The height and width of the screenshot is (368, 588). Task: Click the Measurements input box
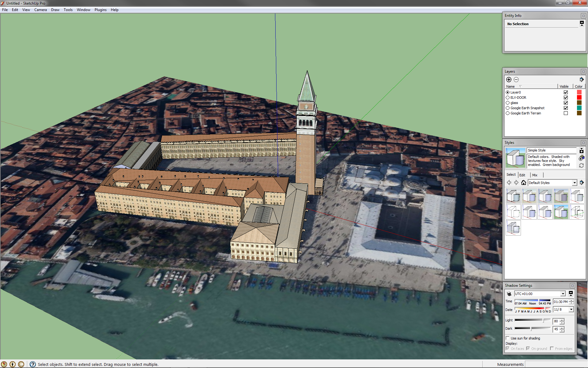556,364
